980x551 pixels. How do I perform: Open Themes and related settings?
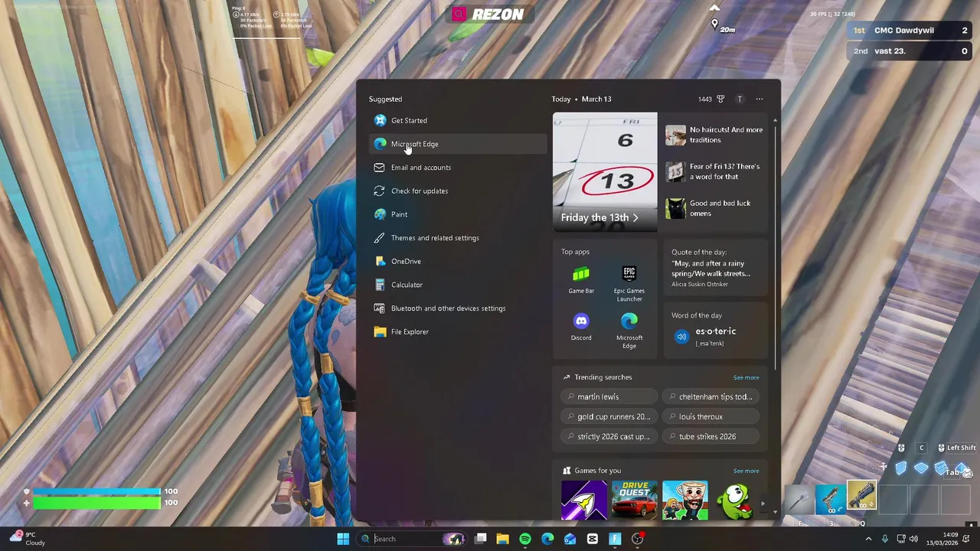coord(458,238)
